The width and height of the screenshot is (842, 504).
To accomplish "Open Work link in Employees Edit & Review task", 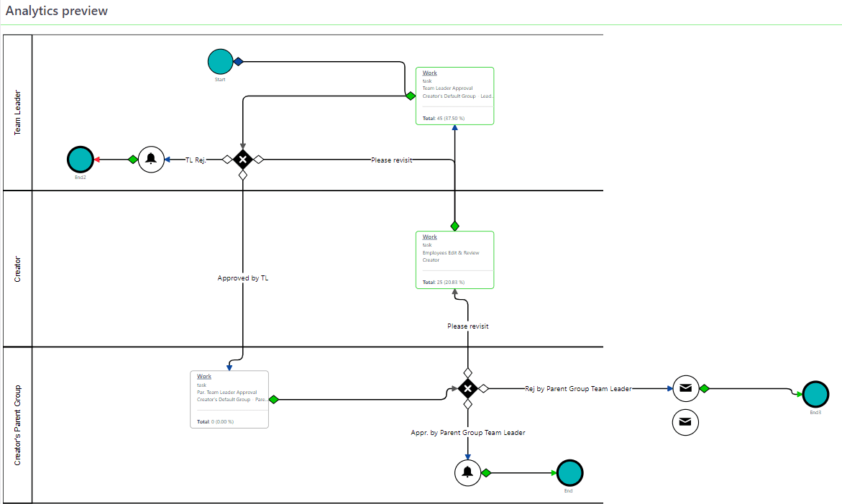I will tap(429, 237).
